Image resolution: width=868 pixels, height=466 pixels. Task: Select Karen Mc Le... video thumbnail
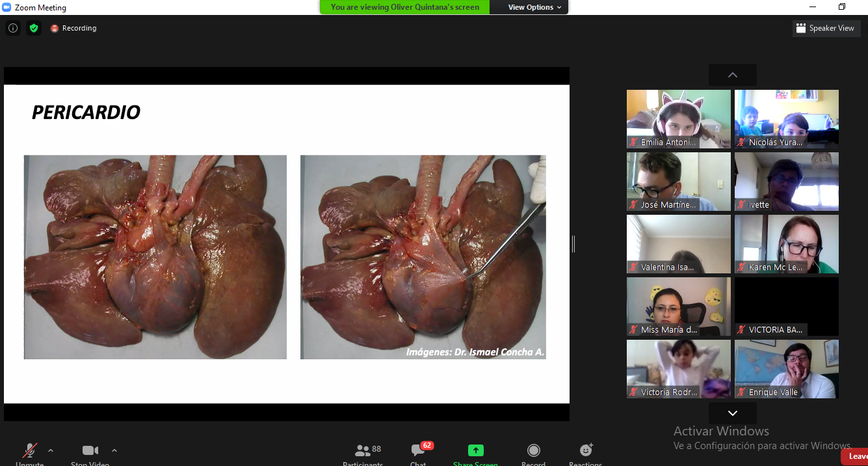787,243
